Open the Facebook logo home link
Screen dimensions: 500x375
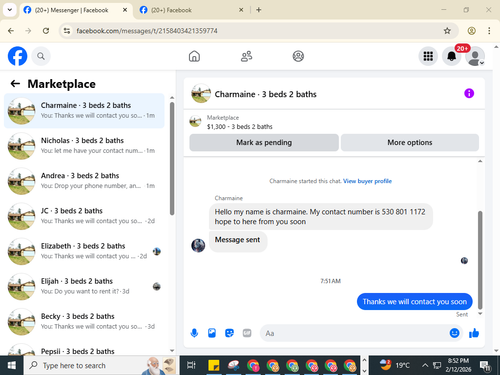pos(17,56)
